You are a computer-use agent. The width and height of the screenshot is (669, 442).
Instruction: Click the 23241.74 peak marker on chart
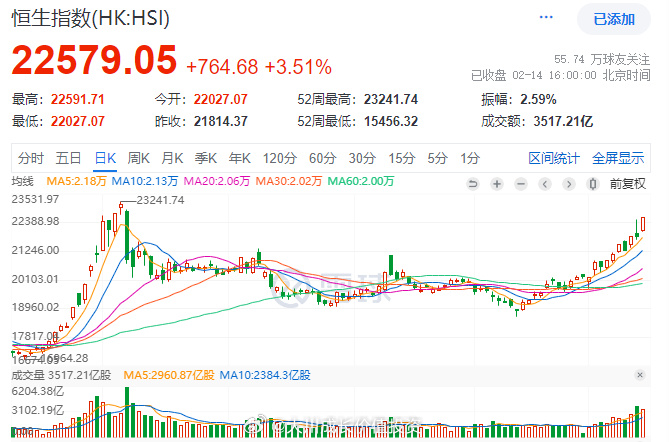point(160,200)
